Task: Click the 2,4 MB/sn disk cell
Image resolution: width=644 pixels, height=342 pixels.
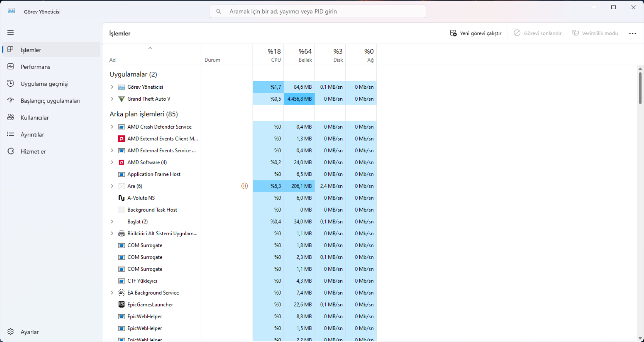Action: click(x=330, y=186)
